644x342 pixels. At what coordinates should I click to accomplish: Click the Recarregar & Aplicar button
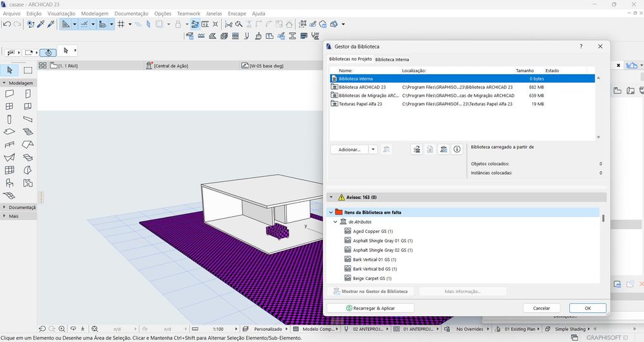[x=370, y=308]
